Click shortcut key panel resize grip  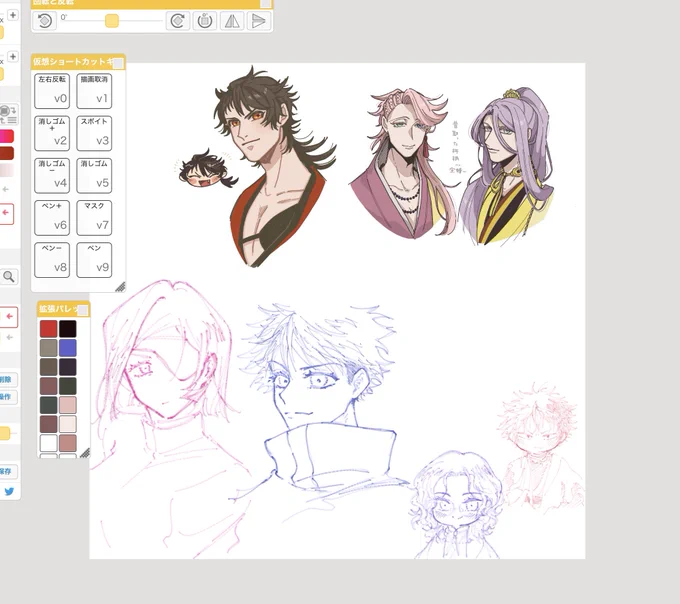[x=120, y=286]
